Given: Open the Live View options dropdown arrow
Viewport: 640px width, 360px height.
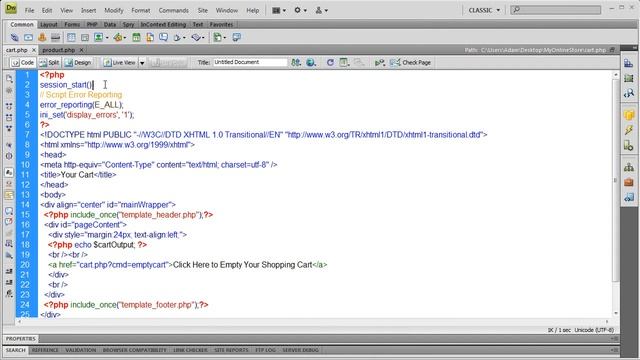Looking at the screenshot, I should (142, 63).
